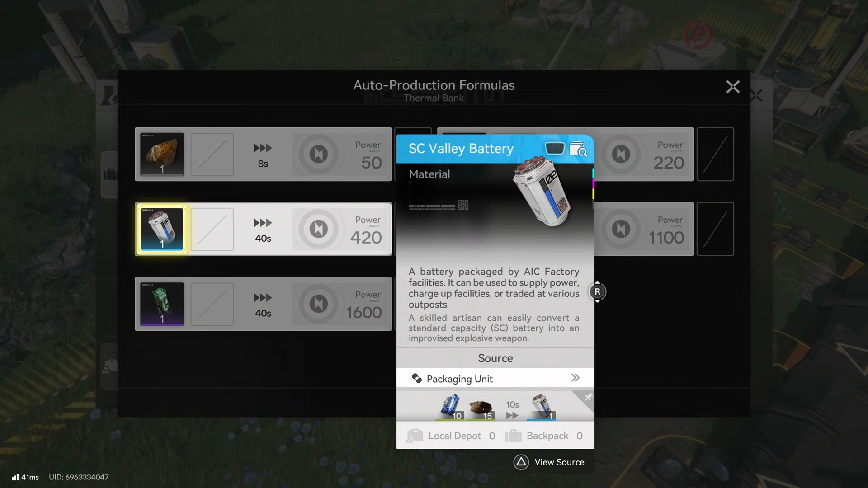Screen dimensions: 868x488
Task: Open the item catalog search icon in tooltip header
Action: tap(578, 149)
